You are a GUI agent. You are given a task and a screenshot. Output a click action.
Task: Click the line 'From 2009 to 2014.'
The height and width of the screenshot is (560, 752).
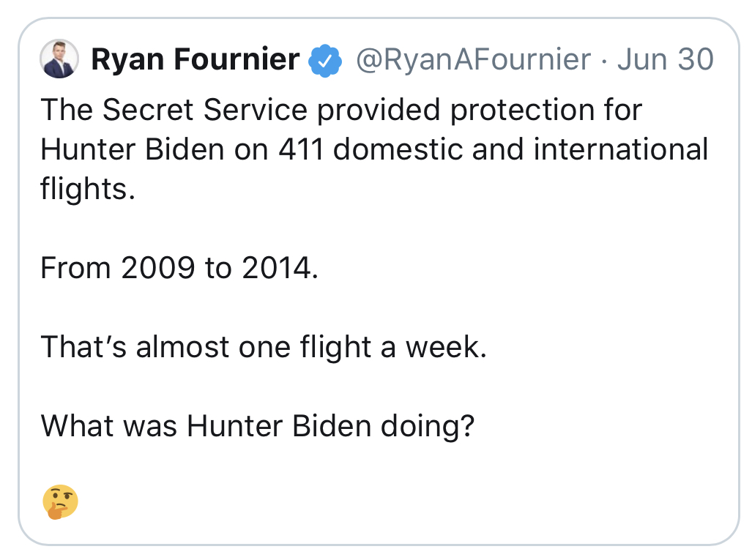click(179, 267)
